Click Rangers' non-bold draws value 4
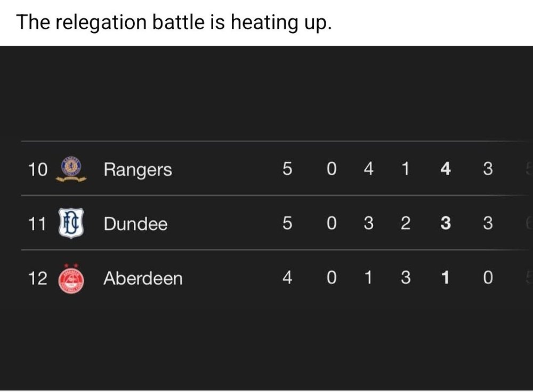The height and width of the screenshot is (392, 533). click(x=368, y=169)
